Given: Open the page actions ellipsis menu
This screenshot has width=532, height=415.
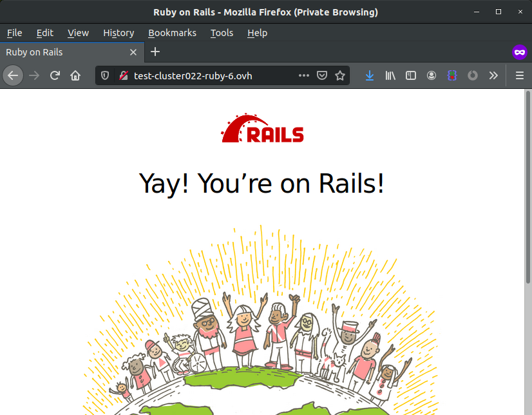Looking at the screenshot, I should point(303,75).
